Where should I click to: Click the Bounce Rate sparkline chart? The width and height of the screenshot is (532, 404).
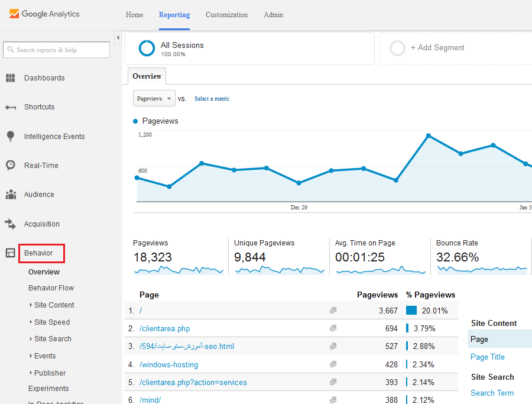pyautogui.click(x=482, y=270)
